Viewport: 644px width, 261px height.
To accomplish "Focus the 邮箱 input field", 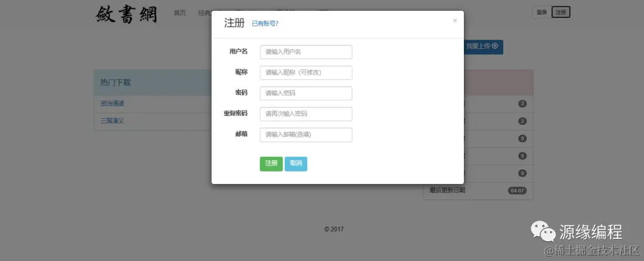I will tap(306, 134).
